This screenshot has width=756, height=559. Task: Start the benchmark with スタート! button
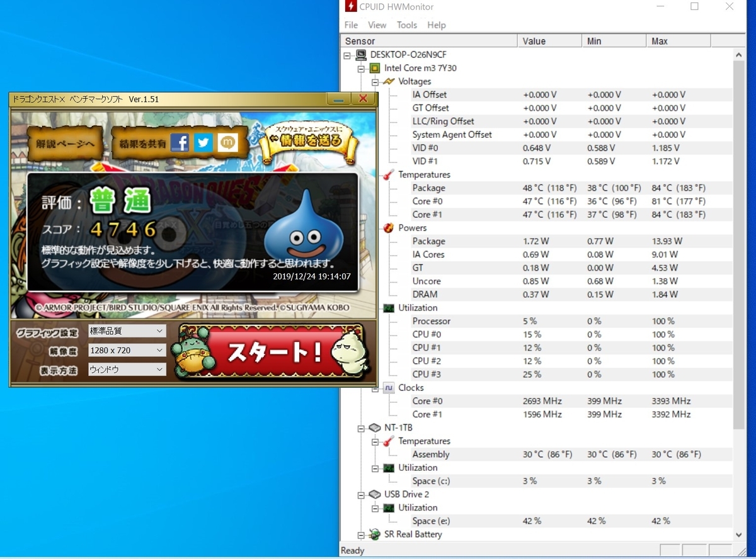pyautogui.click(x=273, y=351)
